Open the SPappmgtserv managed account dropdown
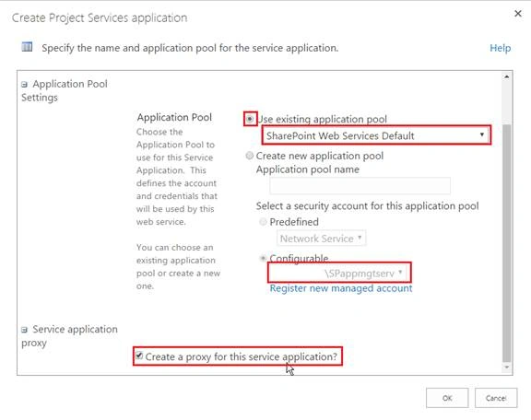 pyautogui.click(x=339, y=273)
